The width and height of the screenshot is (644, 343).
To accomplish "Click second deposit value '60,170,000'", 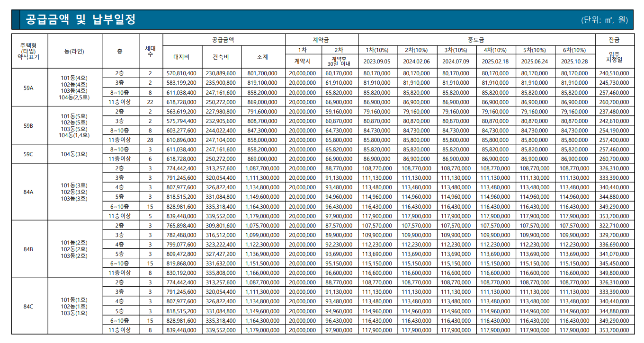I will tap(339, 73).
